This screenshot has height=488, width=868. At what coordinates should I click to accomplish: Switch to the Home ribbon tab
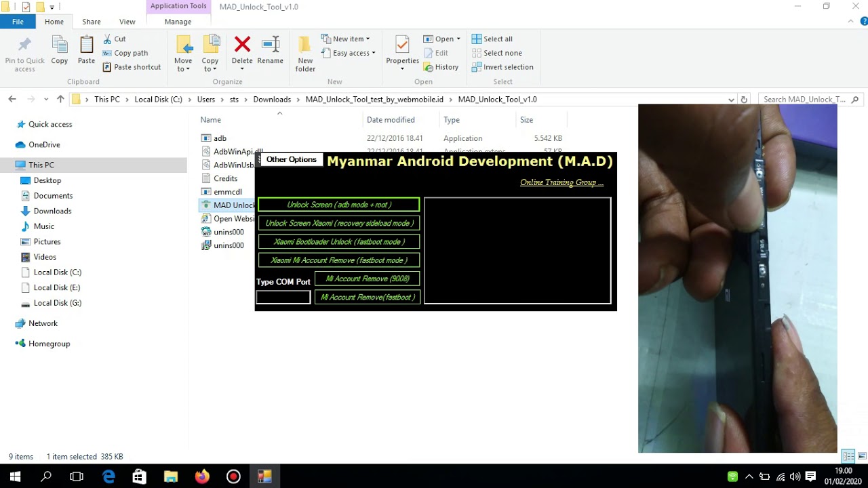pos(54,22)
